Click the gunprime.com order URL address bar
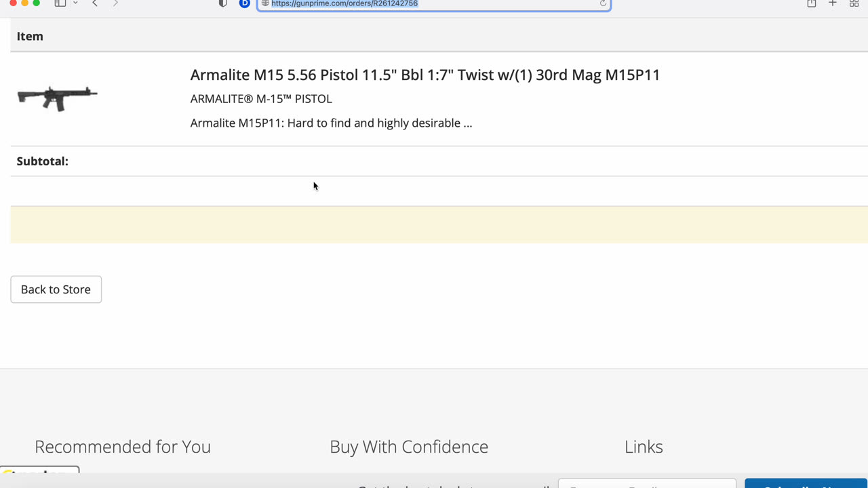Viewport: 868px width, 488px height. tap(434, 4)
